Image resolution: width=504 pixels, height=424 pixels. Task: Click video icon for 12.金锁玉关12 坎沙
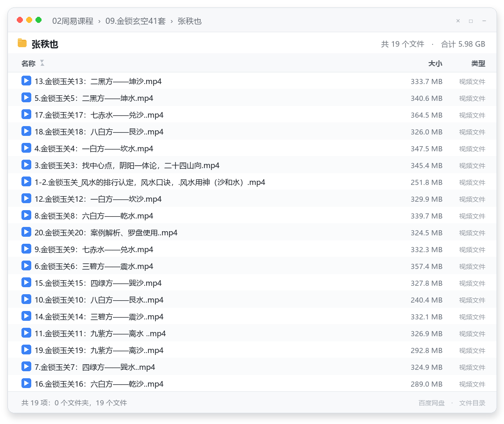point(26,198)
